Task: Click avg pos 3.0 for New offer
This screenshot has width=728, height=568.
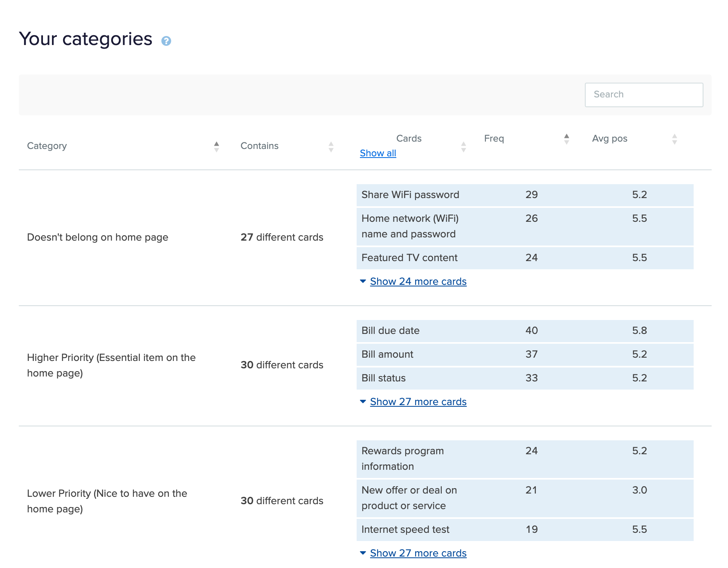Action: click(x=640, y=490)
